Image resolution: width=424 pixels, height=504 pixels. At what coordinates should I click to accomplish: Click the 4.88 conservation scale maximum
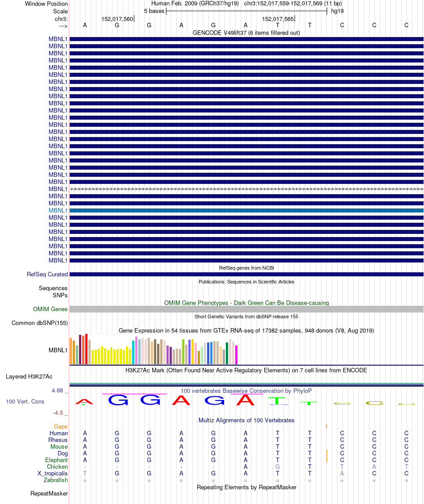point(58,391)
